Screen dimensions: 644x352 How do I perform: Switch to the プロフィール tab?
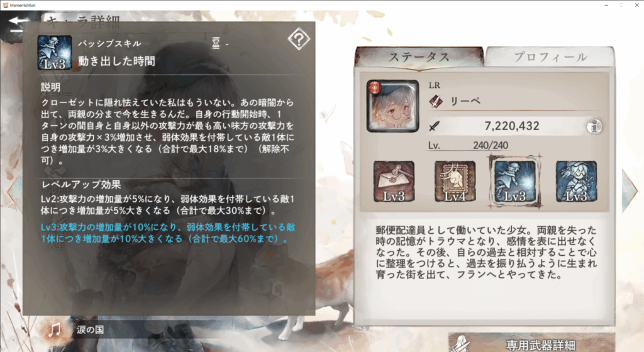[x=550, y=57]
